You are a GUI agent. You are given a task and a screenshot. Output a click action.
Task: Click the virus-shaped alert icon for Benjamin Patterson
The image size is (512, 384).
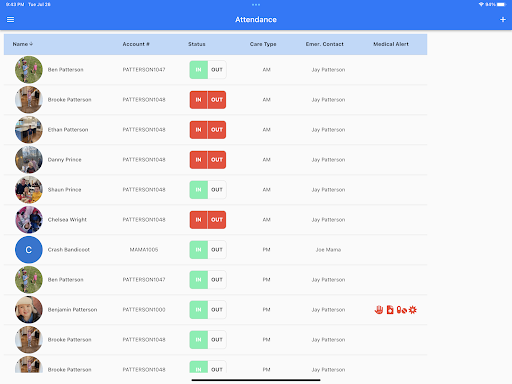pos(413,310)
